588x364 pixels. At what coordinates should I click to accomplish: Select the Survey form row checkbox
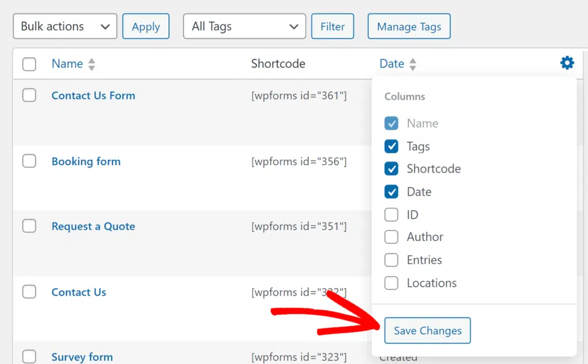click(29, 357)
